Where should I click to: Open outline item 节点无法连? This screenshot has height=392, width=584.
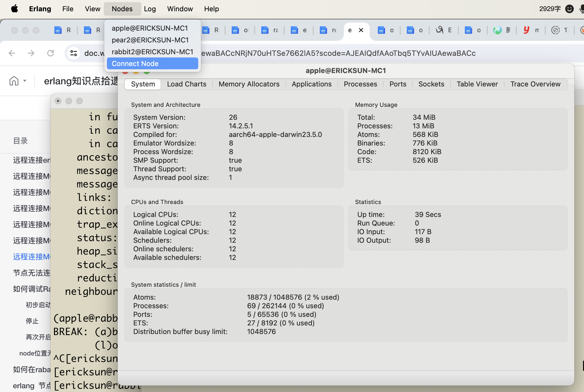[x=32, y=273]
